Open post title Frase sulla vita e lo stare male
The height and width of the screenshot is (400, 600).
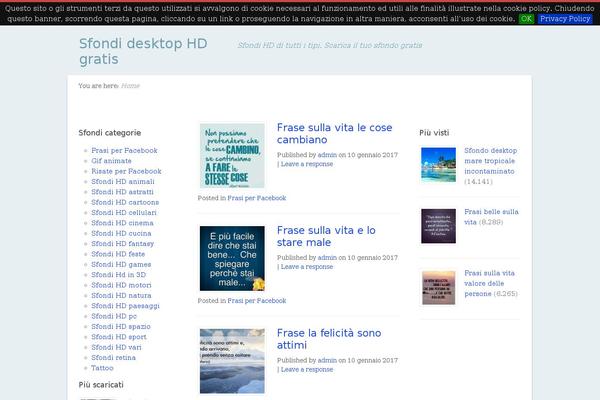pos(326,236)
